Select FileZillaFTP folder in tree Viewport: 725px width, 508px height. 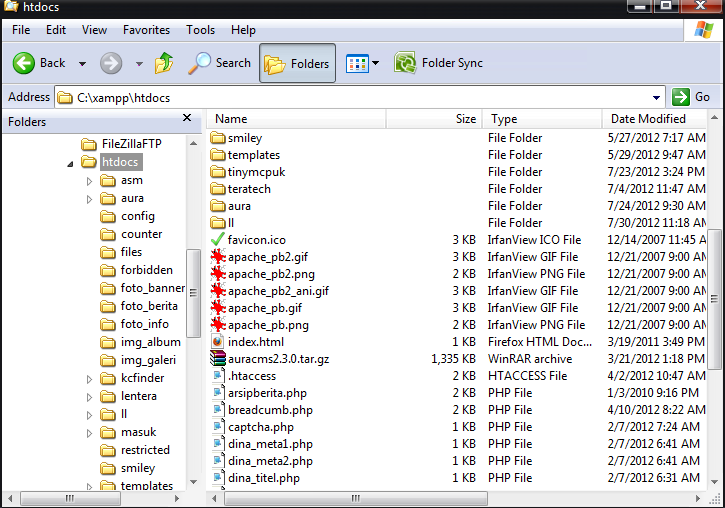click(x=121, y=144)
